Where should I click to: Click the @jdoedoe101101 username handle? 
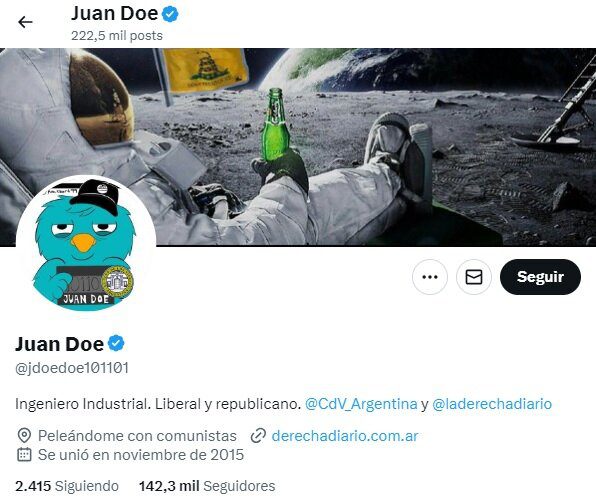(72, 368)
